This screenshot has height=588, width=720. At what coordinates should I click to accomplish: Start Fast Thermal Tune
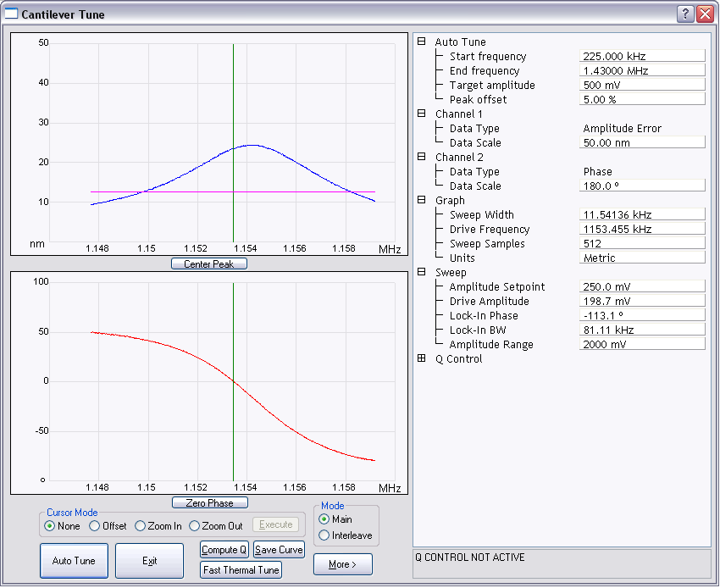241,570
